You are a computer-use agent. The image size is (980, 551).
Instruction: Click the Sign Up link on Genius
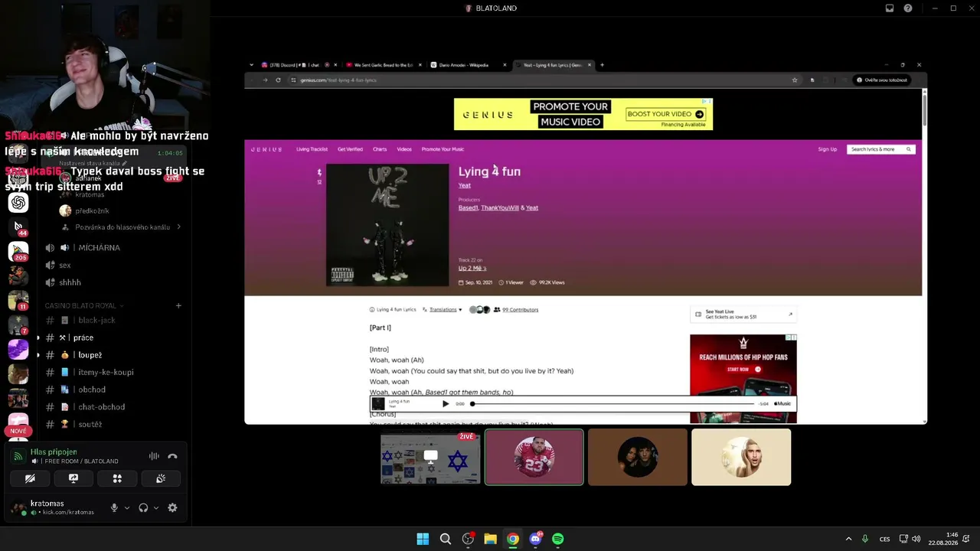coord(828,149)
